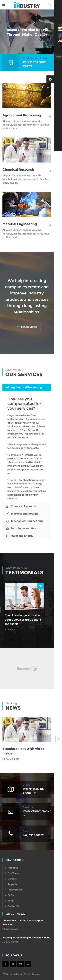62x980 pixels.
Task: Expand the plus beside Chemical Research
Action: (x=50, y=171)
